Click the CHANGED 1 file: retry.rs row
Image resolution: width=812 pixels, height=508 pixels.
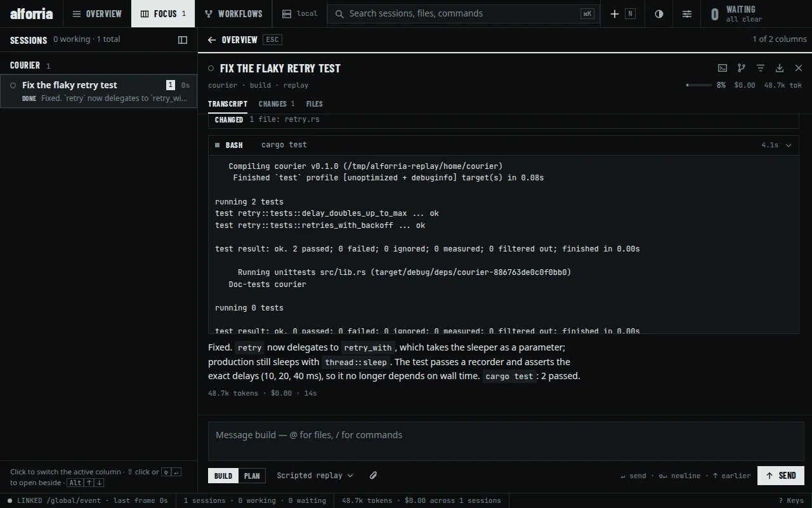tap(503, 119)
